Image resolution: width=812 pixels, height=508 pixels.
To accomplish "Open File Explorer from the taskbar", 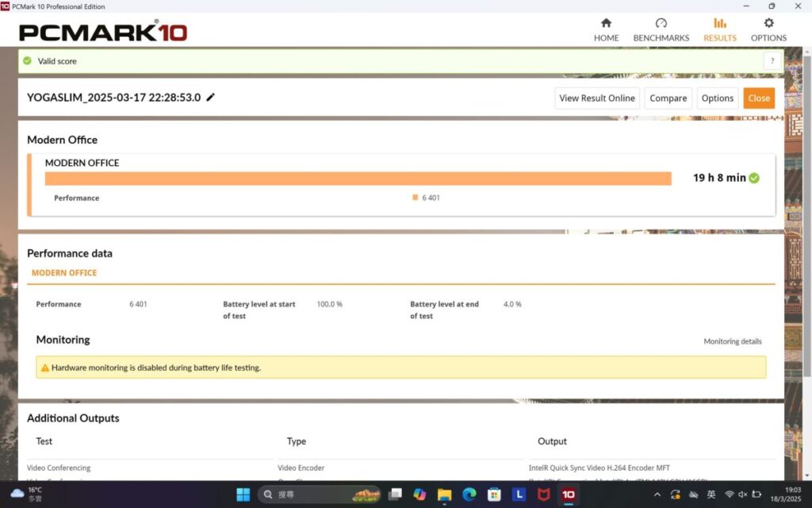I will [444, 495].
